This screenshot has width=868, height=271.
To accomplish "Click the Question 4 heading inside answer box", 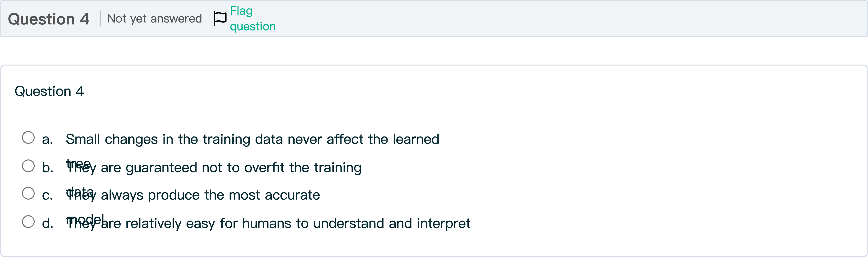I will point(49,91).
